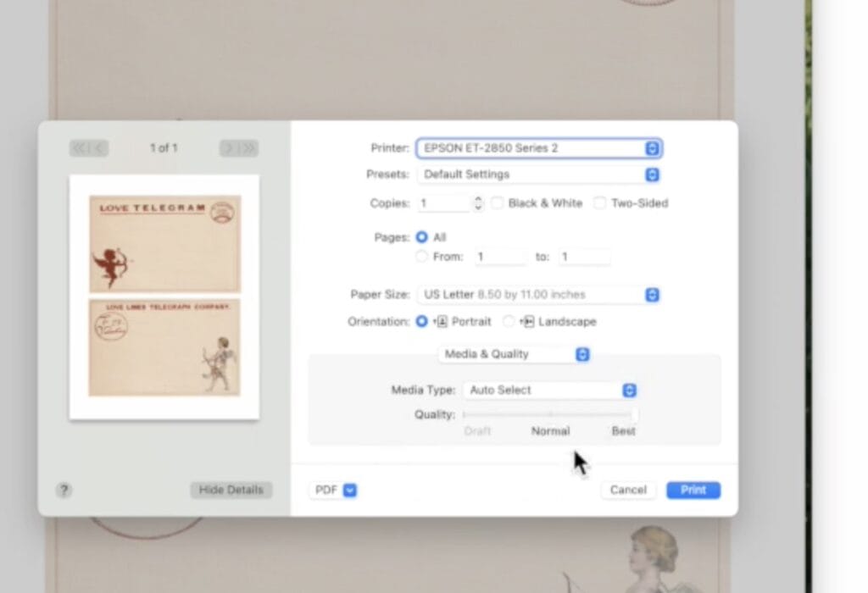
Task: Click the next page arrow
Action: point(229,148)
